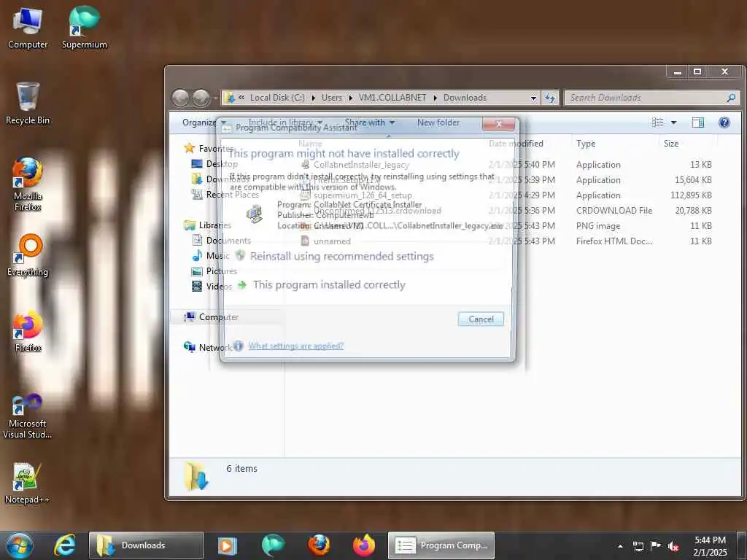Click the Change your view icon
The width and height of the screenshot is (747, 560).
pos(658,122)
